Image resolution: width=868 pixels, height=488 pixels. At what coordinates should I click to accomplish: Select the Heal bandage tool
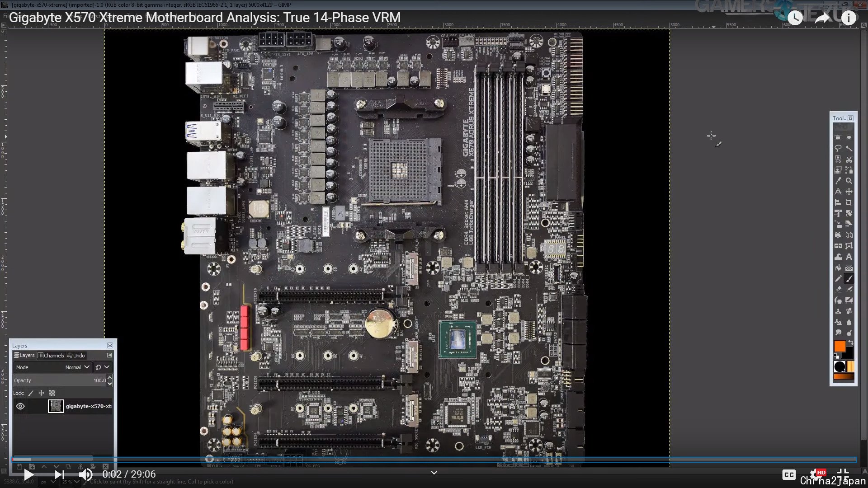(849, 311)
